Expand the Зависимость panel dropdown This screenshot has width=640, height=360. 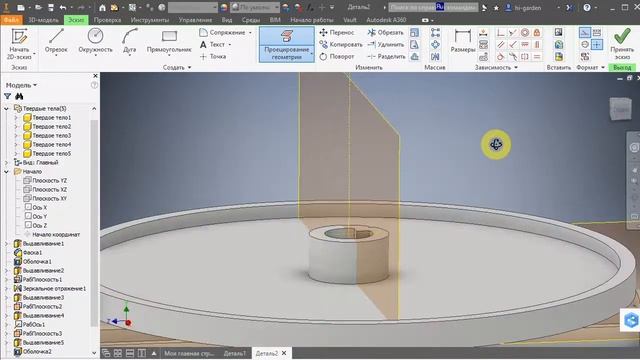pos(496,67)
